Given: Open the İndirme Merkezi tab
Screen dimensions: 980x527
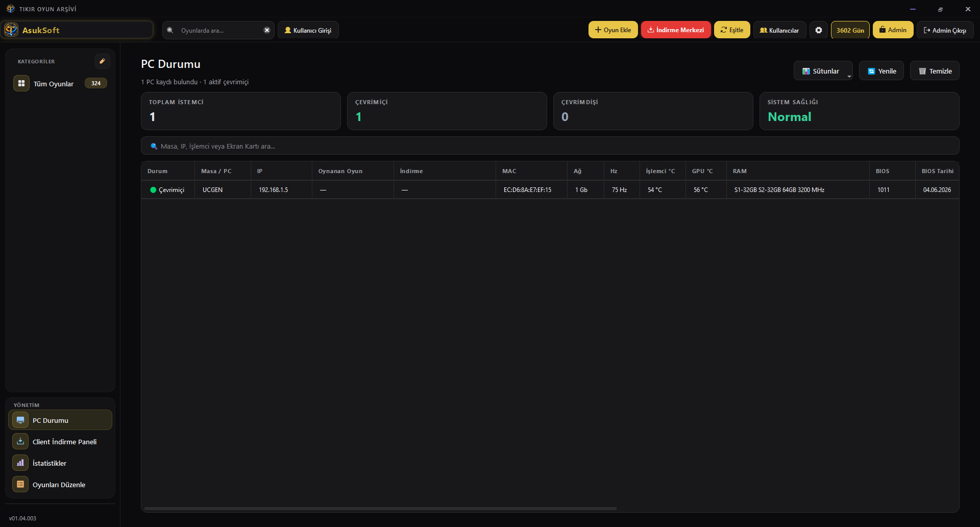Looking at the screenshot, I should click(x=676, y=30).
